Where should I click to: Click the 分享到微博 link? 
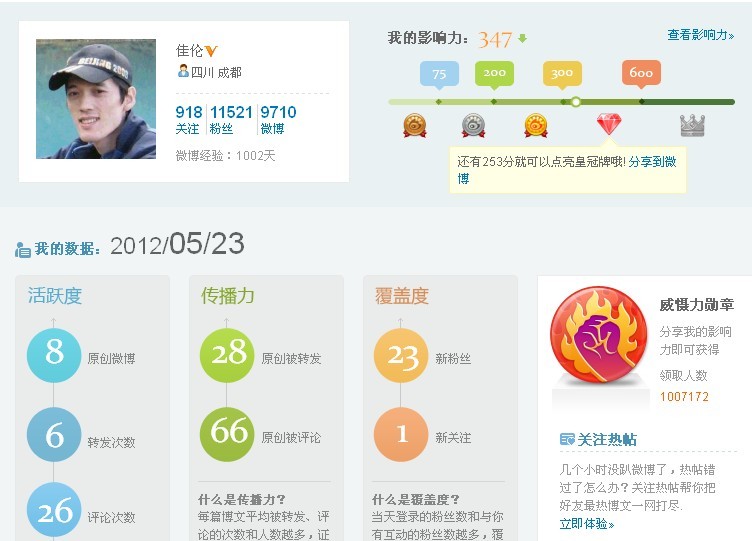pos(567,170)
